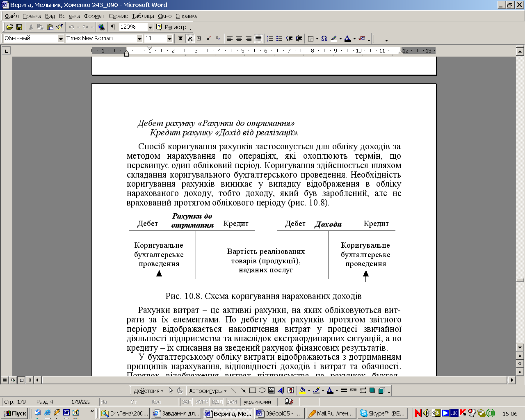Open the Формат menu
The height and width of the screenshot is (420, 525).
pyautogui.click(x=94, y=16)
